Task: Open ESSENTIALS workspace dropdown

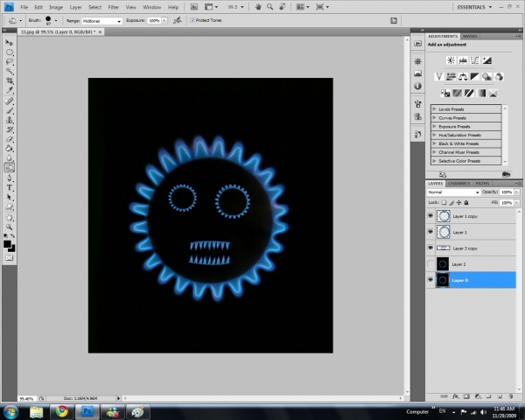Action: coord(474,7)
